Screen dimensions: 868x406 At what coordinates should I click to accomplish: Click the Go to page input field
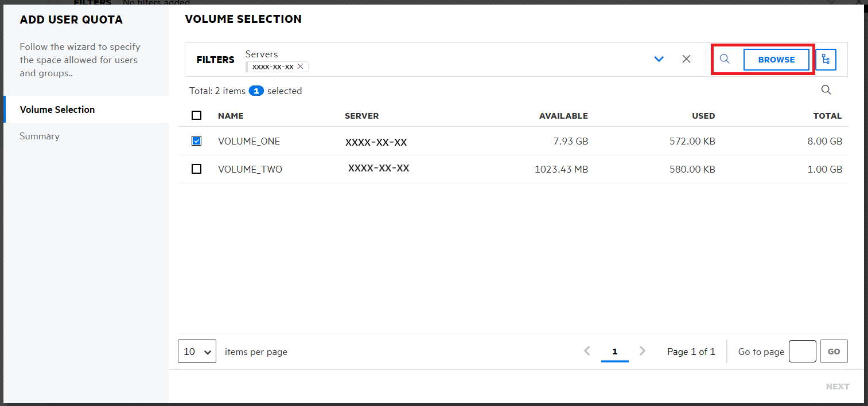coord(802,352)
